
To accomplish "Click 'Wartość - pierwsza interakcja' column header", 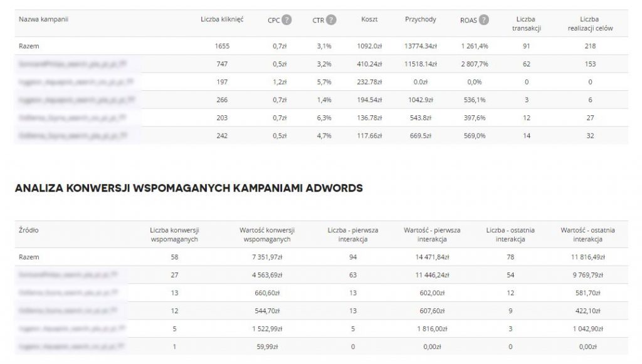I will [432, 235].
